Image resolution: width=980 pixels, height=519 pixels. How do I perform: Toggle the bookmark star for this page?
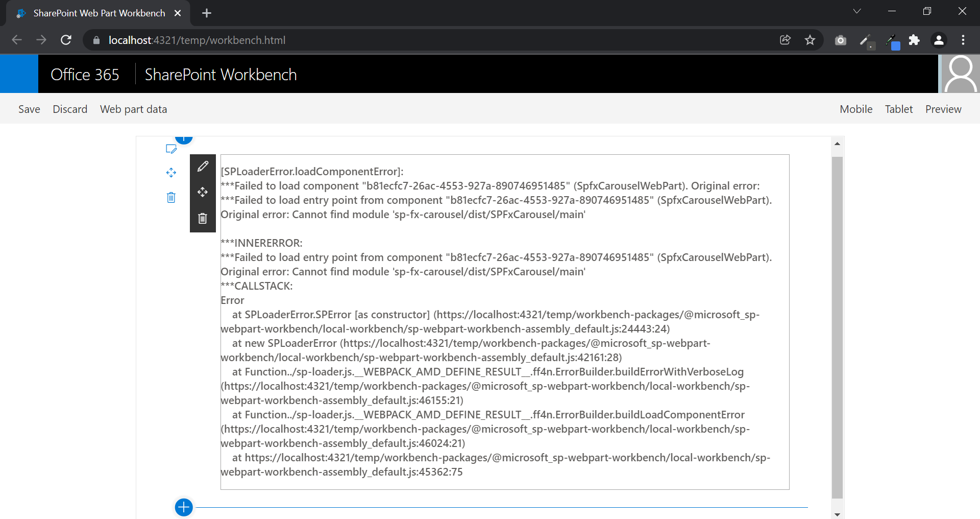point(810,40)
